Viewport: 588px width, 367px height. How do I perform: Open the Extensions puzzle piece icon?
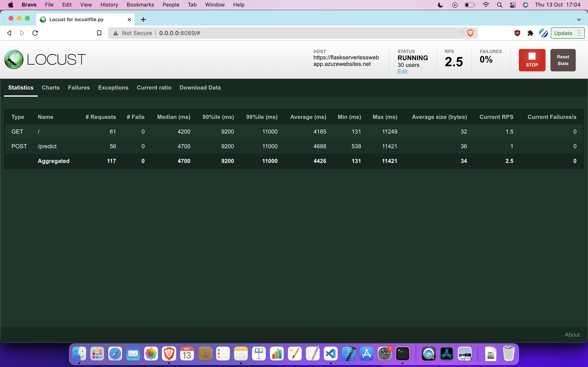click(530, 33)
